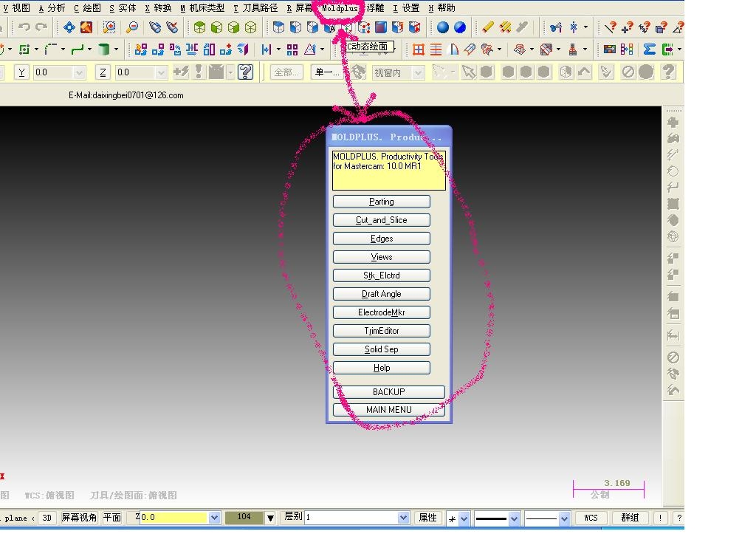756x548 pixels.
Task: Open the 转换 (Xform) menu
Action: pos(158,8)
